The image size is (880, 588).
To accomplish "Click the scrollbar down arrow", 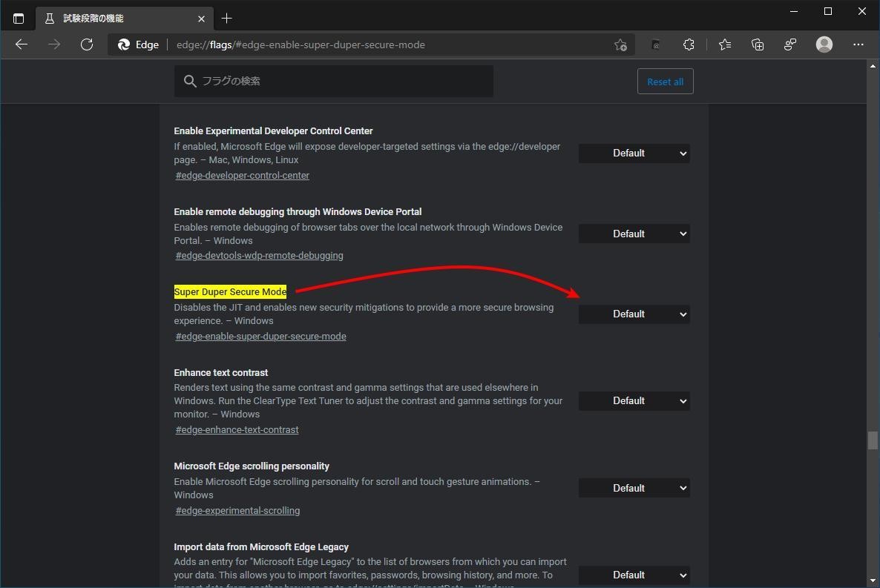I will point(872,581).
